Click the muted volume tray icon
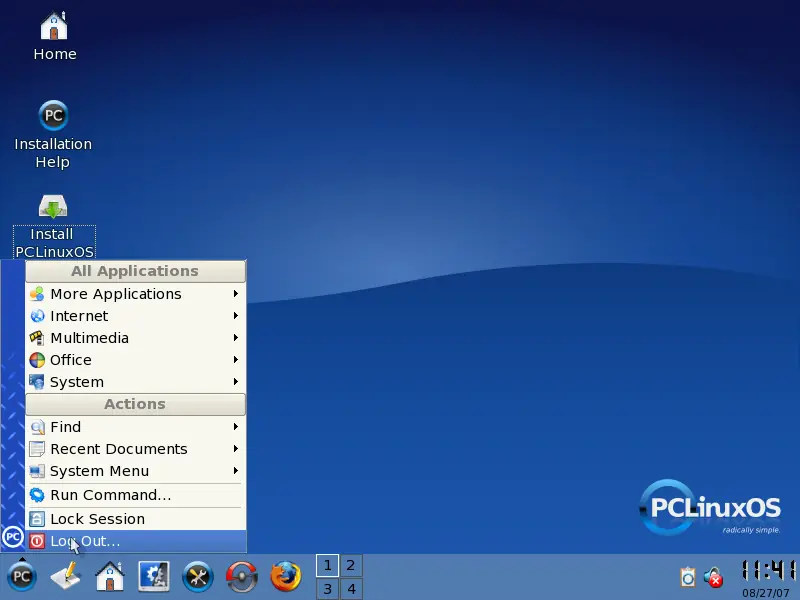The image size is (800, 600). (713, 577)
